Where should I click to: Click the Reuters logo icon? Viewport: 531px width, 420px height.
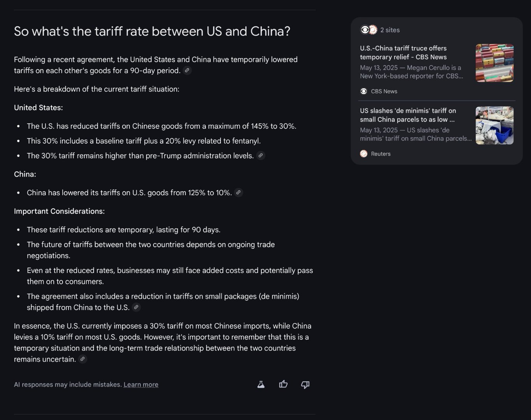point(364,154)
